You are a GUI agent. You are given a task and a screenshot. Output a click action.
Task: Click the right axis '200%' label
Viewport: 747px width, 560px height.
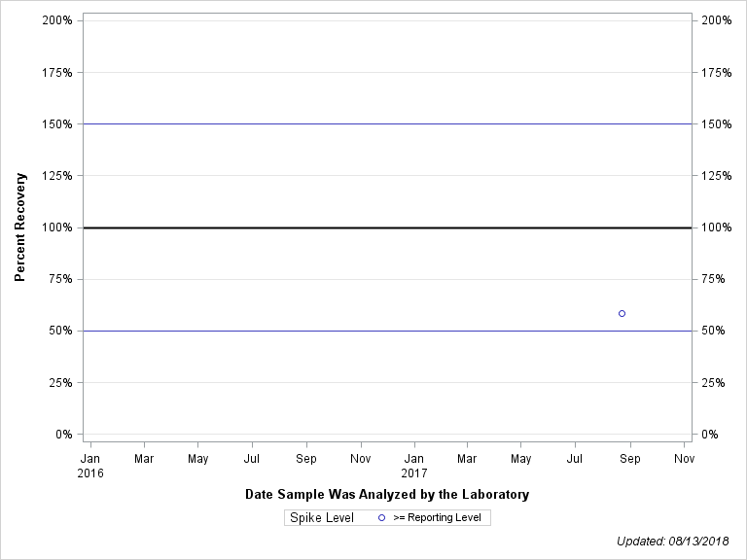[x=717, y=20]
